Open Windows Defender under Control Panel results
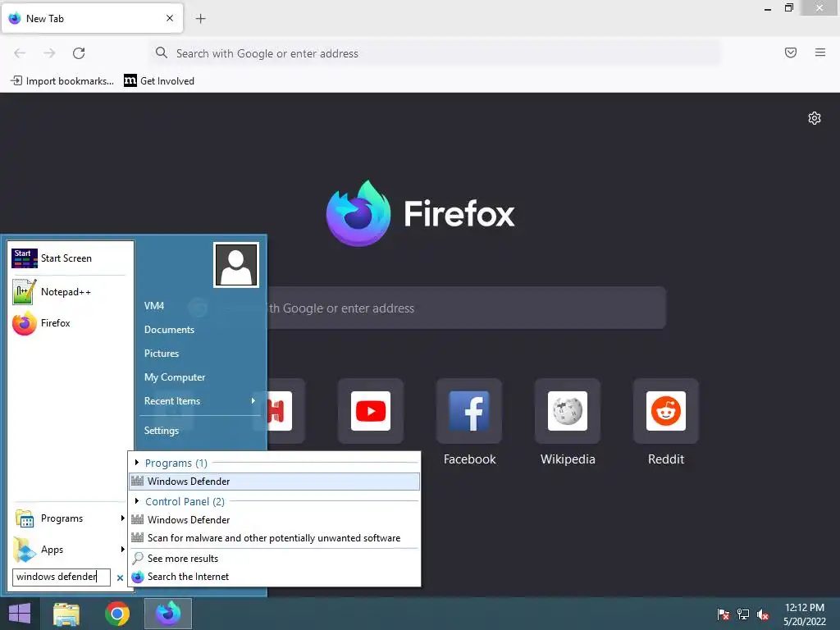 [x=274, y=519]
